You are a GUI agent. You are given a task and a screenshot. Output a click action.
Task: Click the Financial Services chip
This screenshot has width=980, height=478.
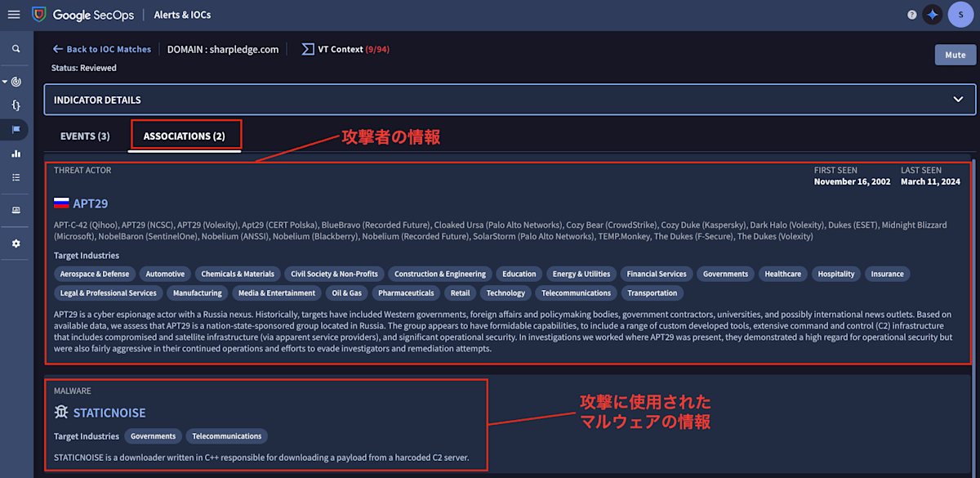657,274
